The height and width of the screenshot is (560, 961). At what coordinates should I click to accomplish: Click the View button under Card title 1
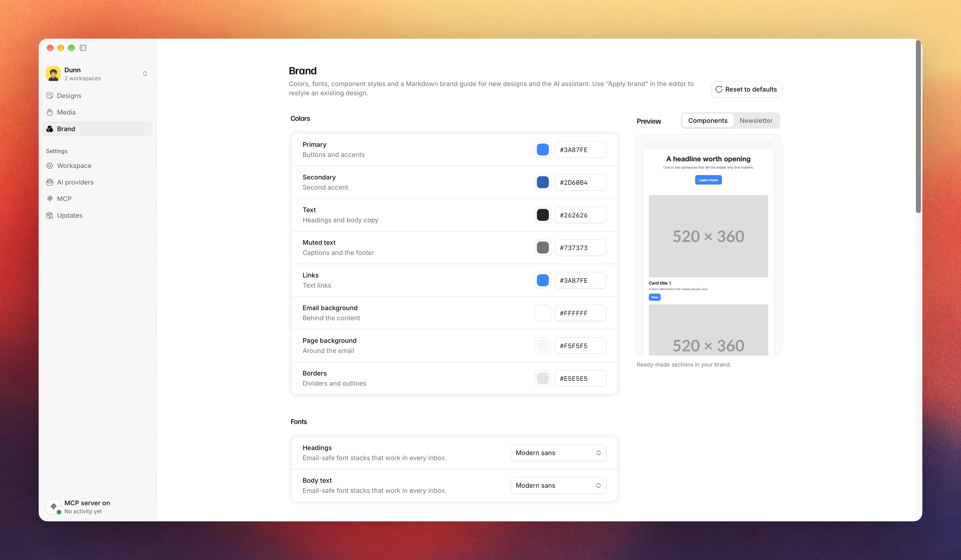coord(654,297)
